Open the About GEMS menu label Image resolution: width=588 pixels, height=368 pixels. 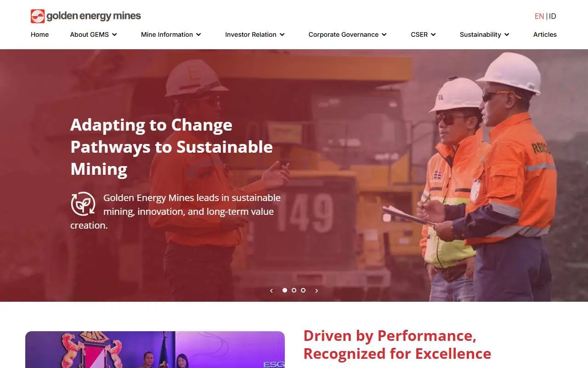[90, 34]
